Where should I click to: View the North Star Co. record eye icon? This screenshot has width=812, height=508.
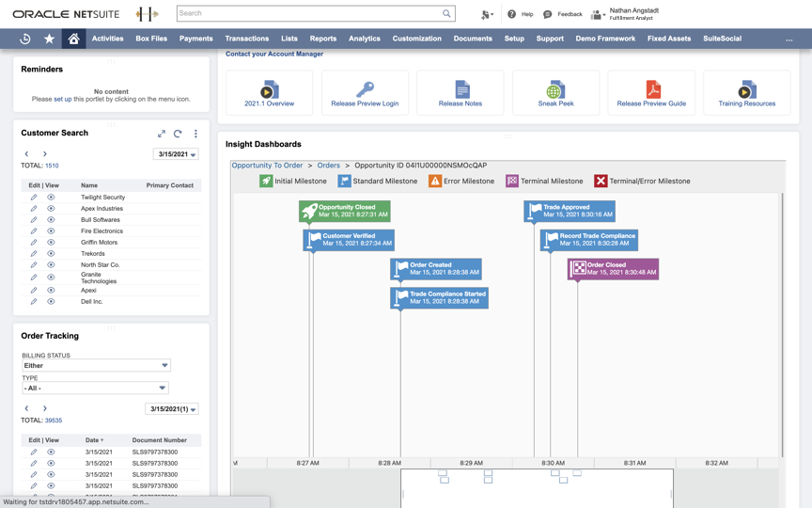(x=51, y=265)
